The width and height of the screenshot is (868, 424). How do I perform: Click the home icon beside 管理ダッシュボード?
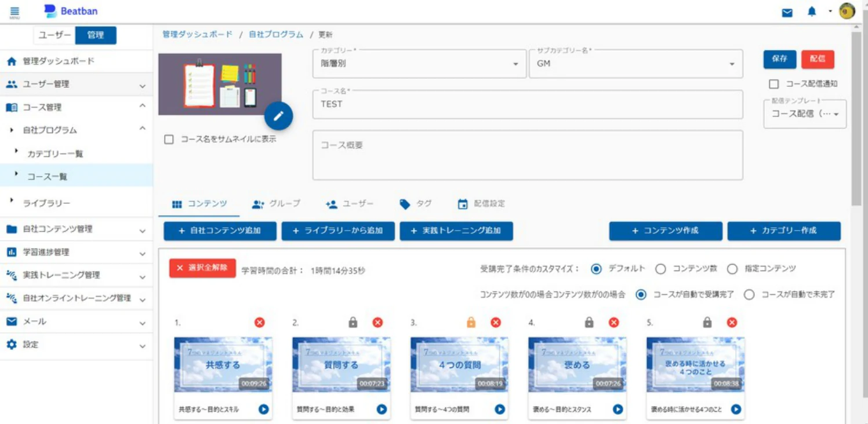(12, 61)
